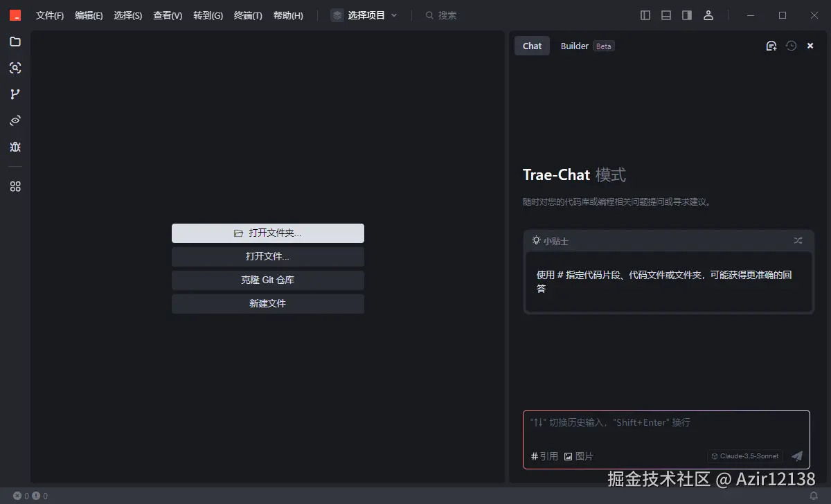Open the Extensions grid icon in sidebar
The width and height of the screenshot is (831, 504).
pyautogui.click(x=15, y=186)
